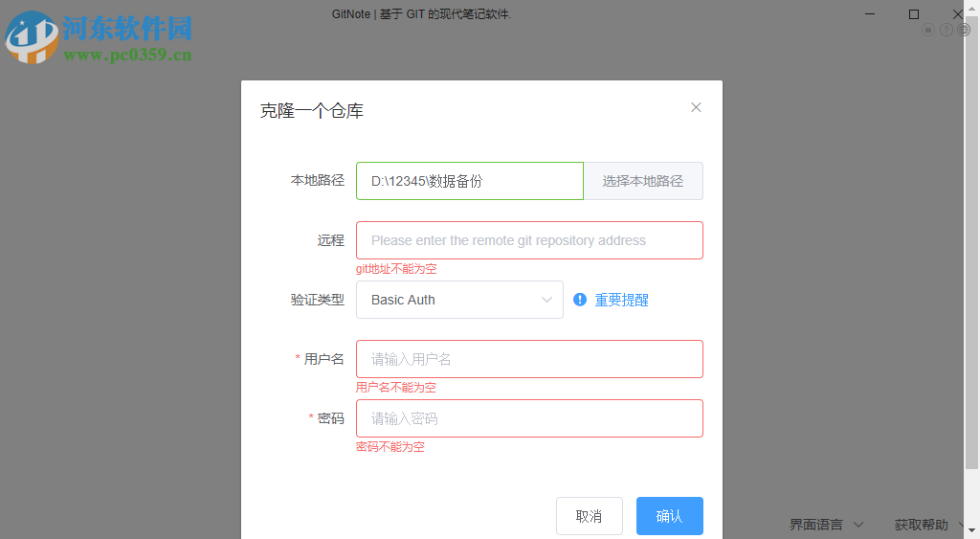Click the gift icon in the top-right corner
Screen dimensions: 980x539
pyautogui.click(x=928, y=30)
